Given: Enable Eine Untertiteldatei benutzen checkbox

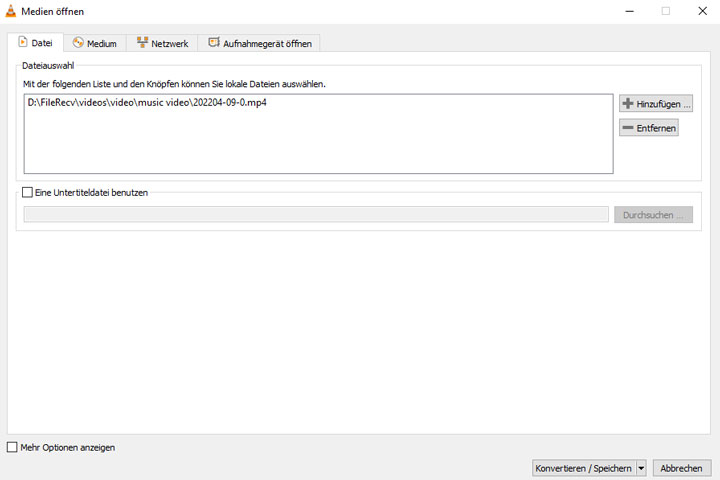Looking at the screenshot, I should click(x=28, y=192).
